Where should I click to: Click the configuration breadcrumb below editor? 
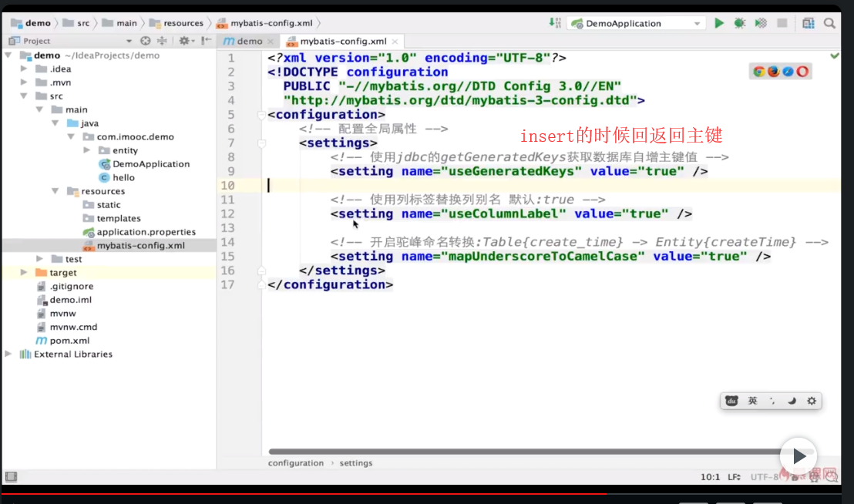point(296,463)
